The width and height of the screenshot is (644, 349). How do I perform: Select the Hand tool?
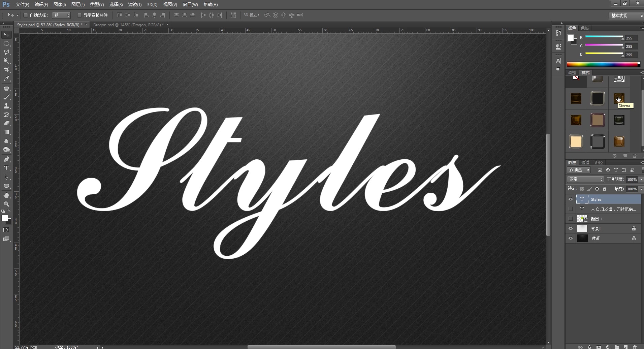coord(6,195)
